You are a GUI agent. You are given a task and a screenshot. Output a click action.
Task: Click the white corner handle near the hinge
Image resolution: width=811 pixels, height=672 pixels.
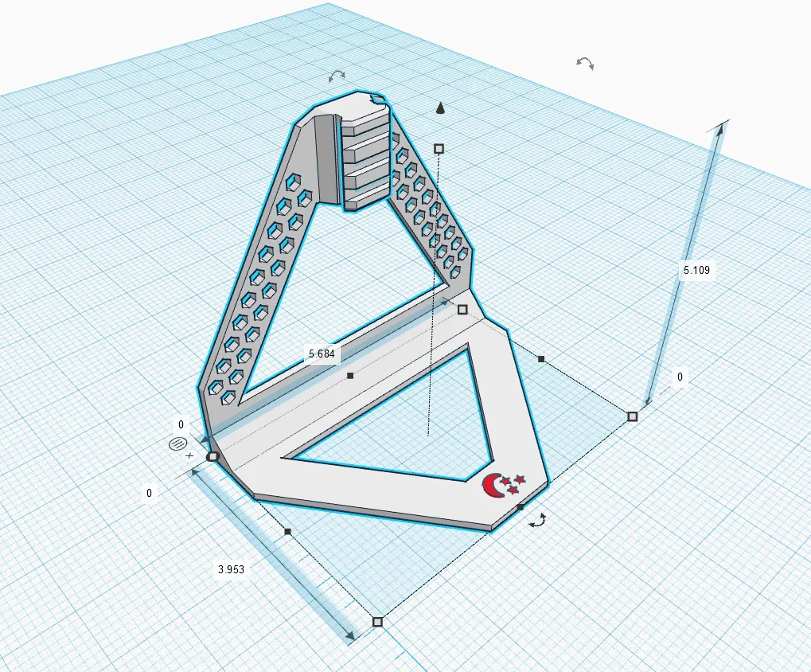pyautogui.click(x=462, y=310)
